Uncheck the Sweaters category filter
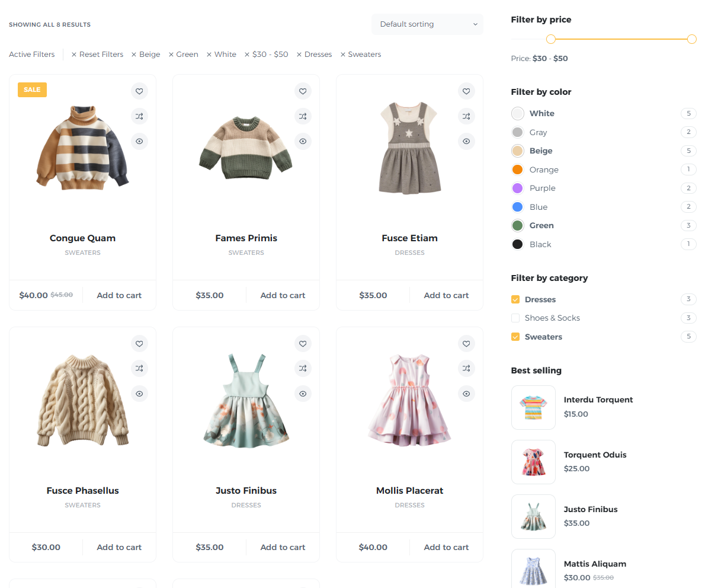The height and width of the screenshot is (588, 705). (515, 336)
